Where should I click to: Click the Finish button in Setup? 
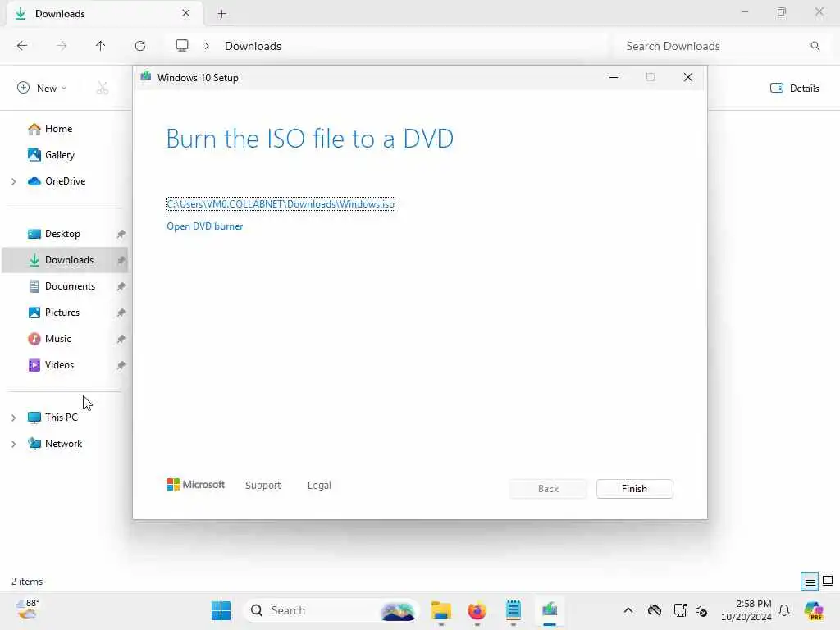pos(634,489)
